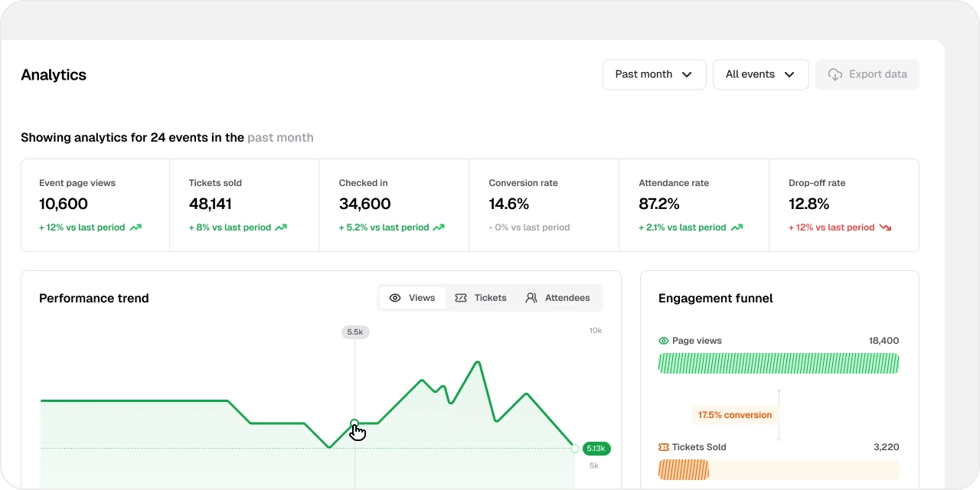Click the end data point of the trend line

(575, 449)
